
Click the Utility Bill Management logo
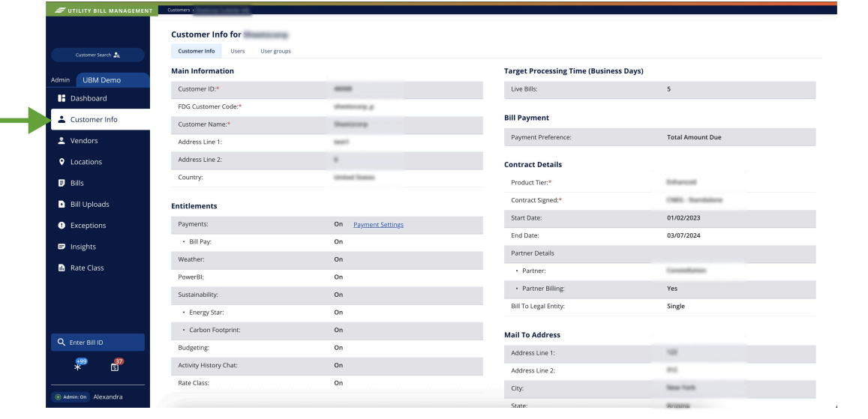point(103,10)
